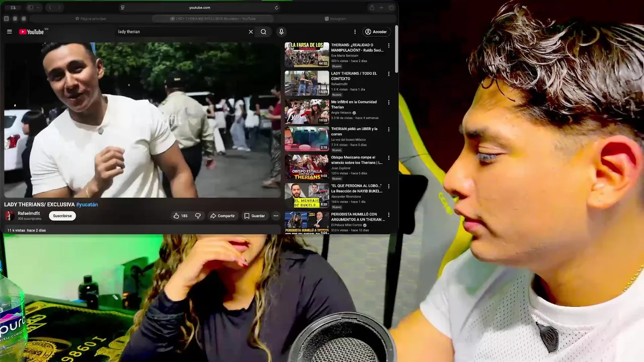Open a new tab with the plus icon
Viewport: 644px width, 362px height.
(x=381, y=8)
